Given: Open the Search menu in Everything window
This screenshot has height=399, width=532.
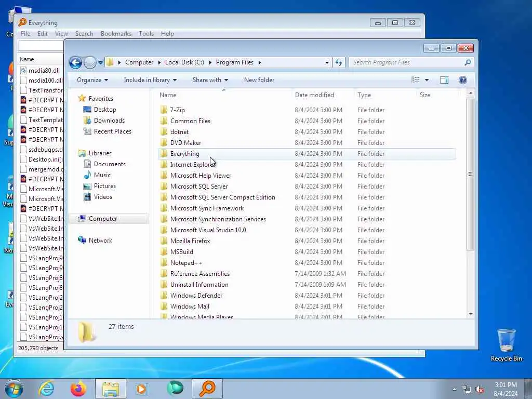Looking at the screenshot, I should 84,34.
